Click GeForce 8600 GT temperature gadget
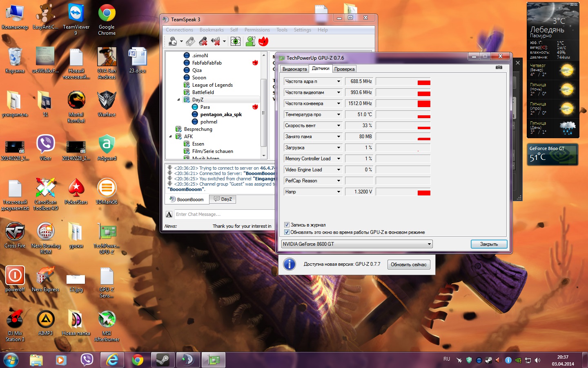 pyautogui.click(x=552, y=154)
